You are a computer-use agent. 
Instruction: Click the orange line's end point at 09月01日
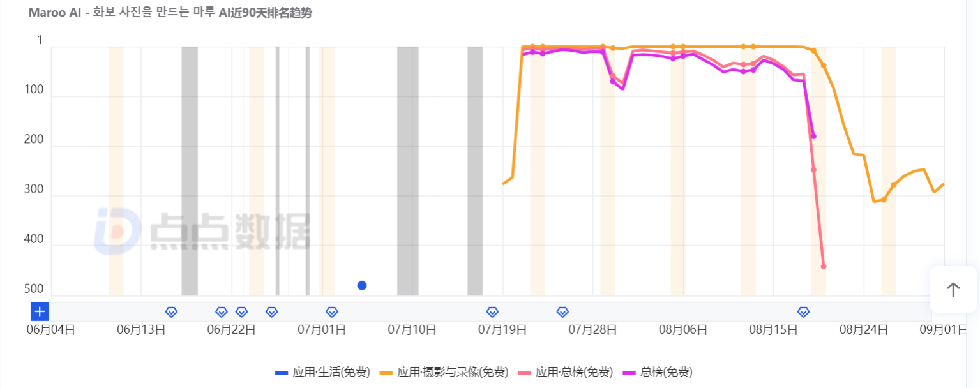(944, 184)
